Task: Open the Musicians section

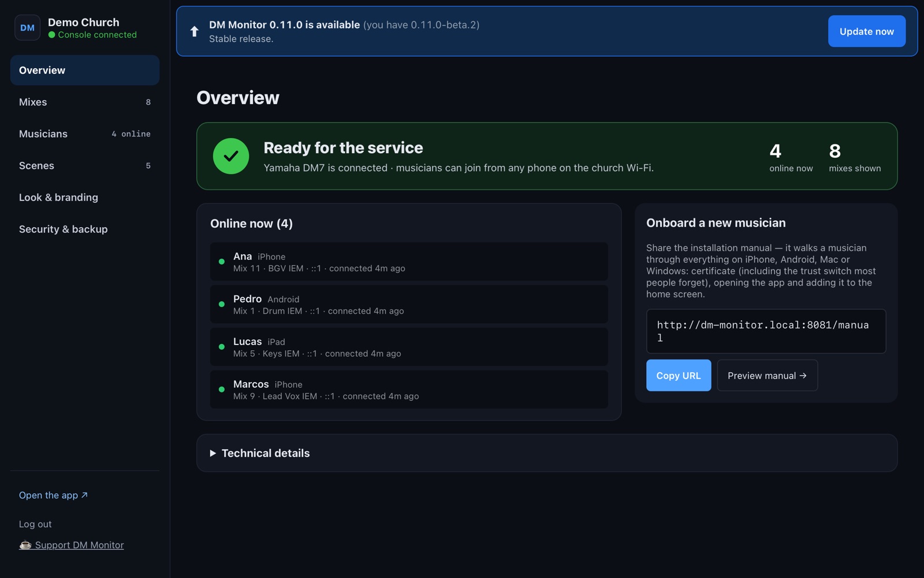Action: 85,134
